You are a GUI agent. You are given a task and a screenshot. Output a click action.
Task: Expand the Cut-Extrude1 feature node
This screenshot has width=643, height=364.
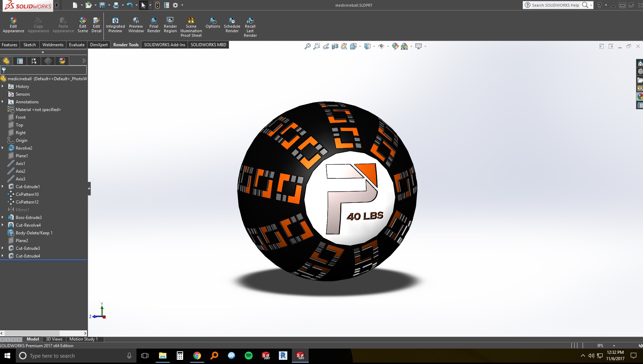[2, 187]
